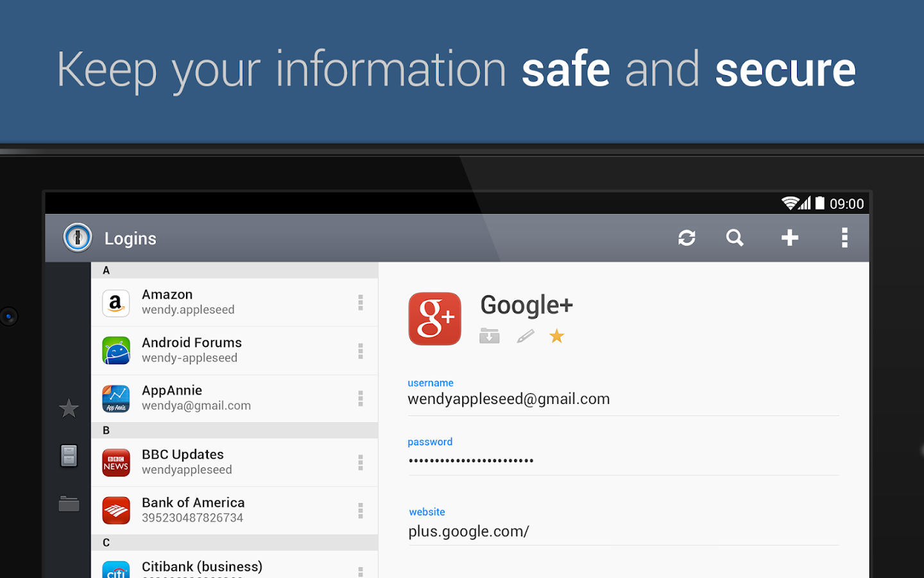This screenshot has width=924, height=578.
Task: Open the plus.google.com website link
Action: (468, 532)
